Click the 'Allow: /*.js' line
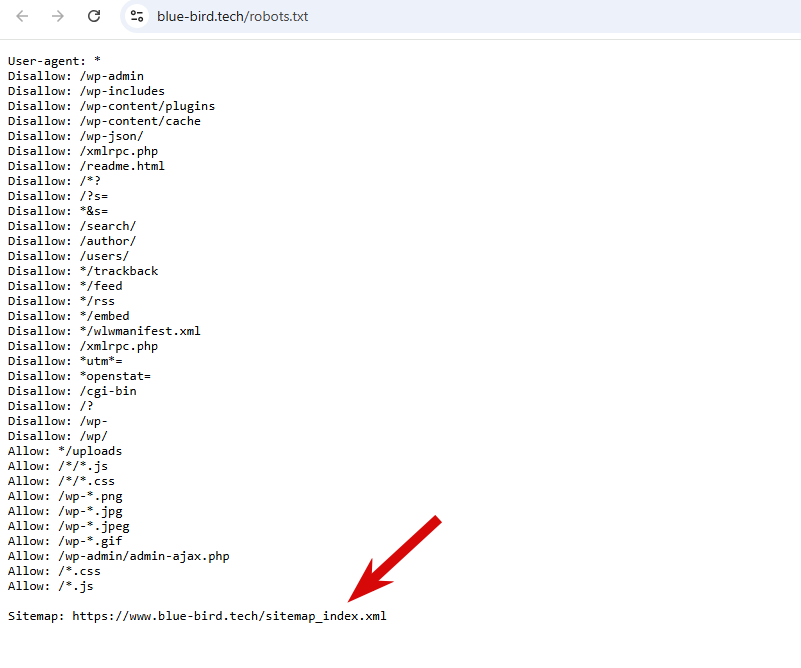This screenshot has width=801, height=668. [x=51, y=586]
